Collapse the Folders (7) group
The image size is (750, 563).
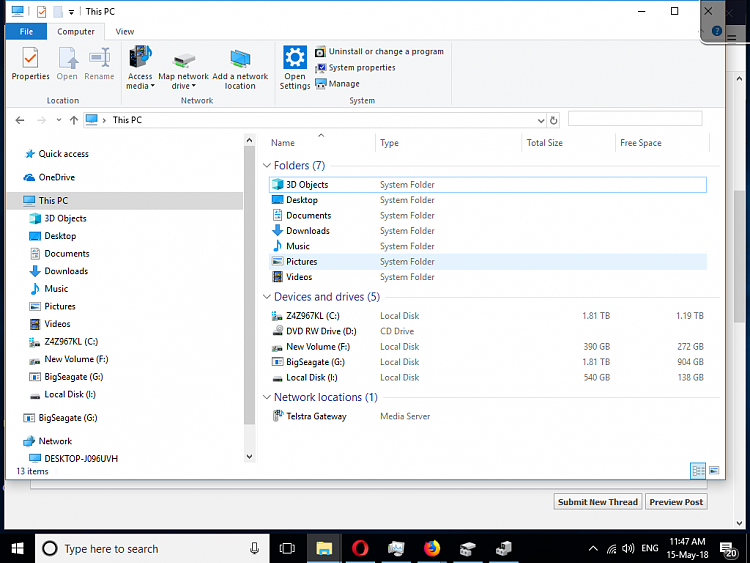click(267, 166)
